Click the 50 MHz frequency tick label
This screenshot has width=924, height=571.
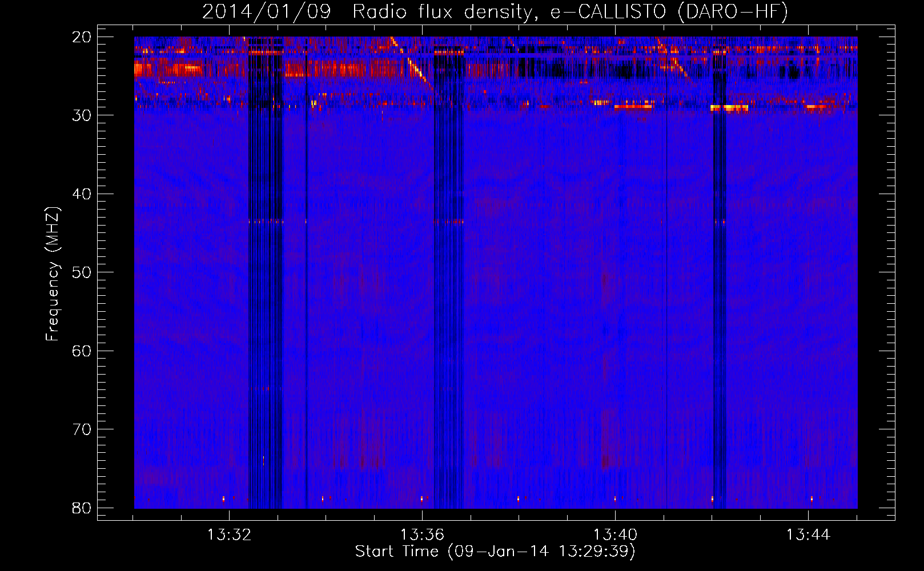tap(82, 272)
